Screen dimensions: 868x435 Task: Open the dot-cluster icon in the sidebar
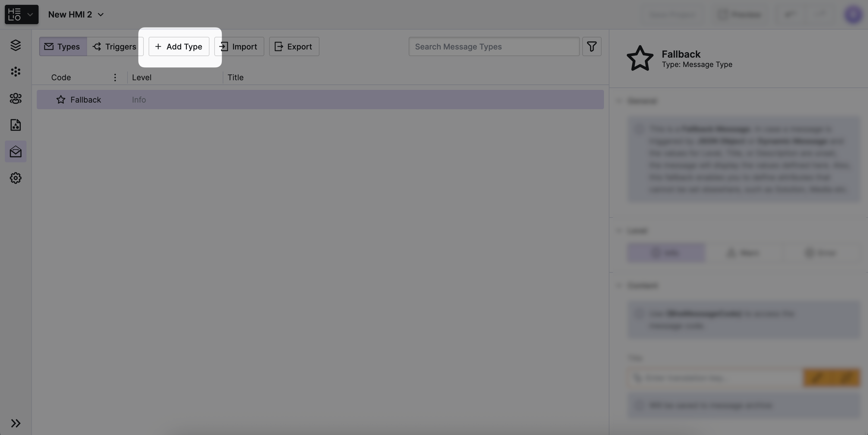(x=15, y=71)
